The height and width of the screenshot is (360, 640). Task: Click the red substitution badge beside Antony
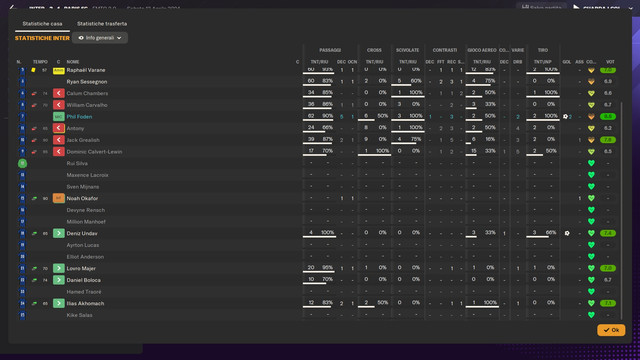pyautogui.click(x=59, y=128)
